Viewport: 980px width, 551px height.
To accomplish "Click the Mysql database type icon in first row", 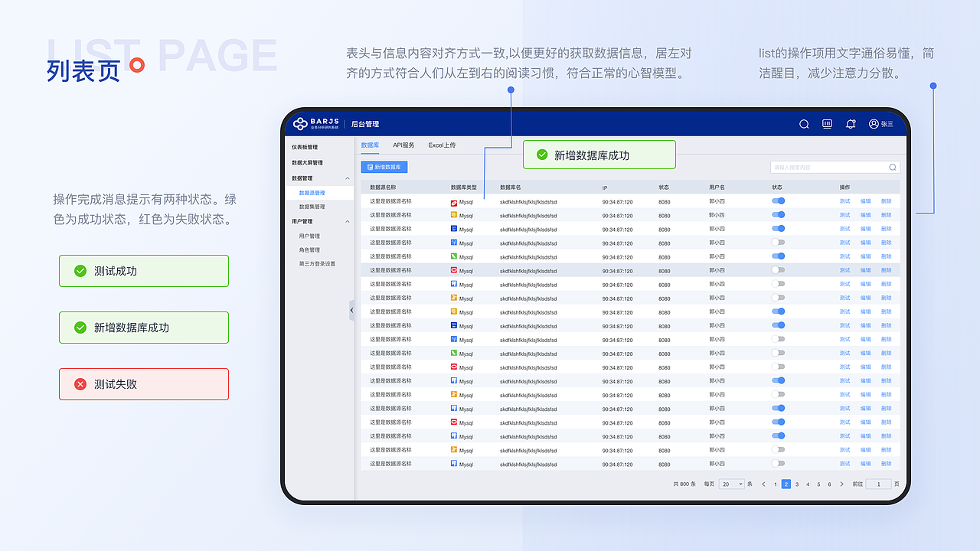I will [454, 201].
